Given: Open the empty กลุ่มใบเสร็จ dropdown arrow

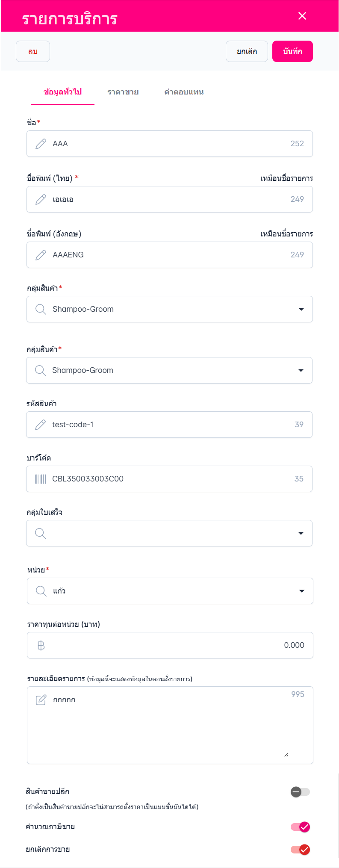Looking at the screenshot, I should 301,533.
